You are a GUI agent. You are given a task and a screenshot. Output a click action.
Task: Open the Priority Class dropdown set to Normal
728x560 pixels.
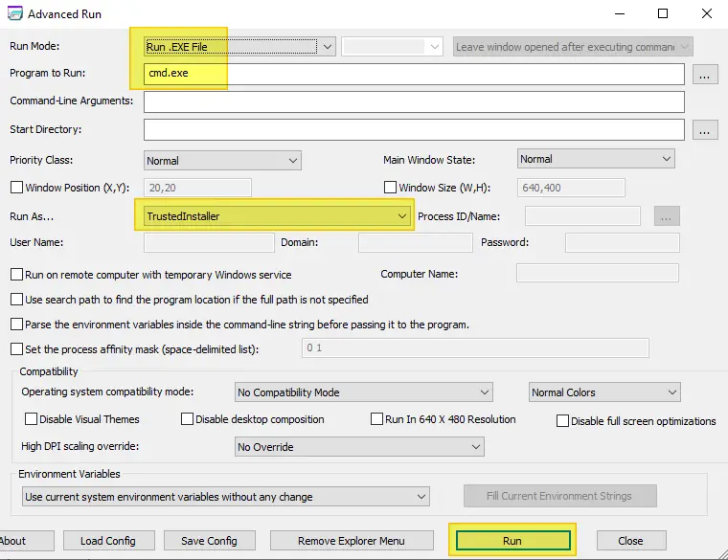click(x=222, y=161)
